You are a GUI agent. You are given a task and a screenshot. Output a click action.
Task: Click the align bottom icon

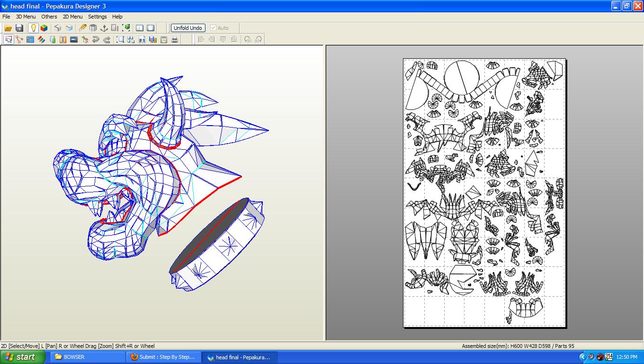tap(234, 39)
